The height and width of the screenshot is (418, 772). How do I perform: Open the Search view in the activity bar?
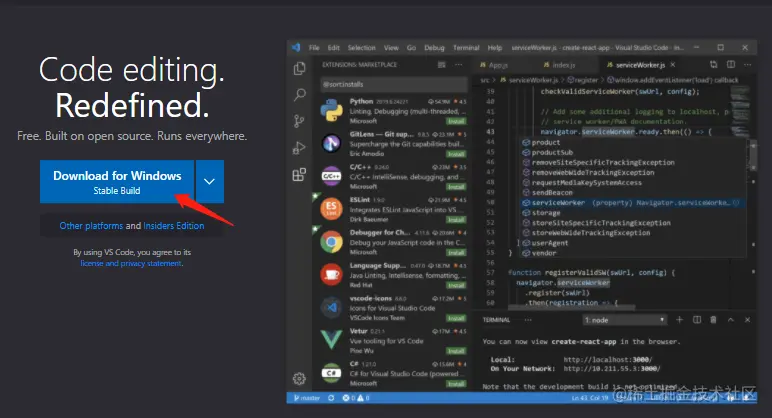[x=299, y=95]
